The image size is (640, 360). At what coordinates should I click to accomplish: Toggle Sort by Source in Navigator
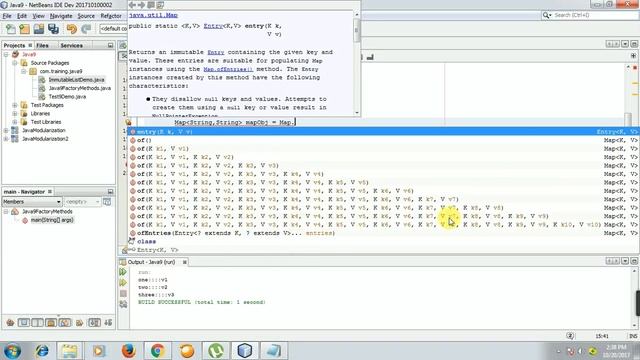(108, 322)
